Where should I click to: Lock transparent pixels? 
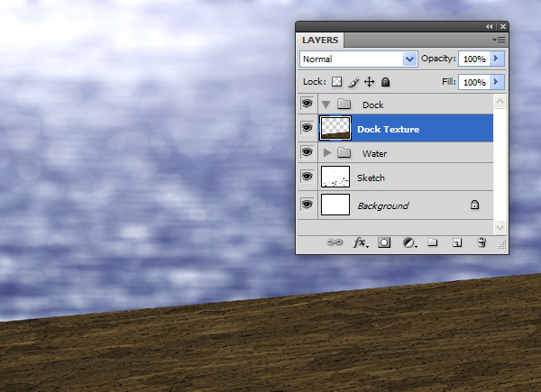tap(336, 82)
